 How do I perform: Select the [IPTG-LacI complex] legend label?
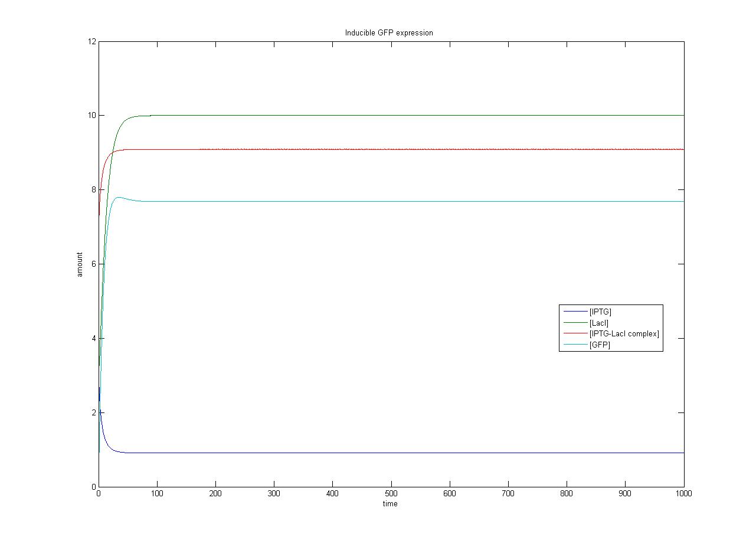(624, 334)
